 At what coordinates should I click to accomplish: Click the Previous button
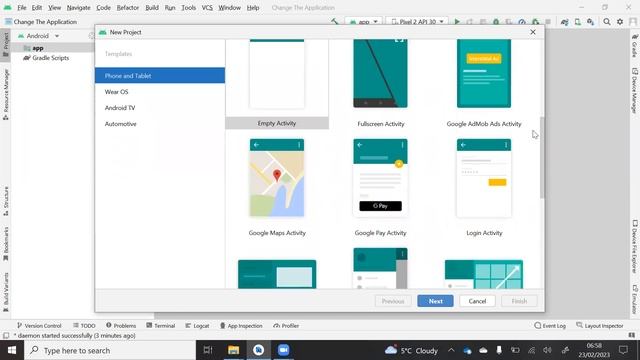pos(393,301)
